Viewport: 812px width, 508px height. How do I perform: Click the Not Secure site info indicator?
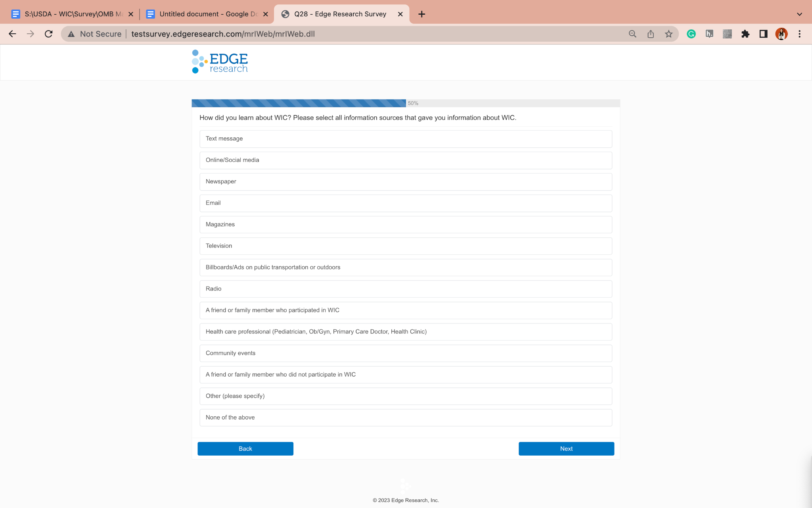coord(94,34)
